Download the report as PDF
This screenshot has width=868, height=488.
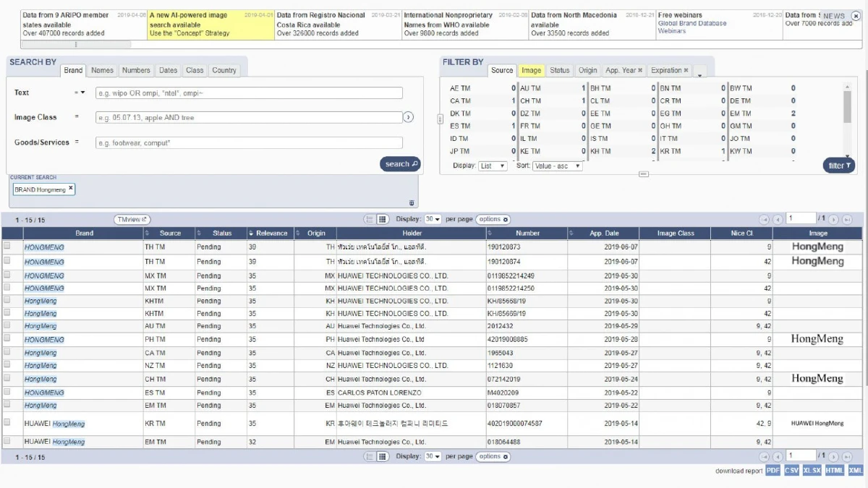tap(773, 471)
